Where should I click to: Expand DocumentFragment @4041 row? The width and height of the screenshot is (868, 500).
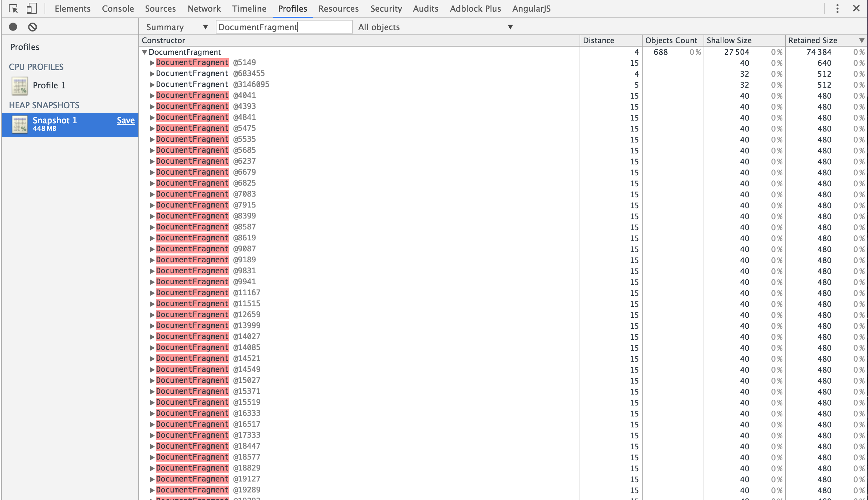click(152, 96)
